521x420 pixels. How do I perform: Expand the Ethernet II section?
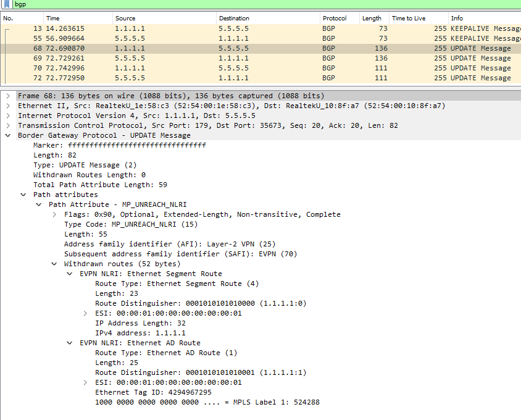(7, 106)
